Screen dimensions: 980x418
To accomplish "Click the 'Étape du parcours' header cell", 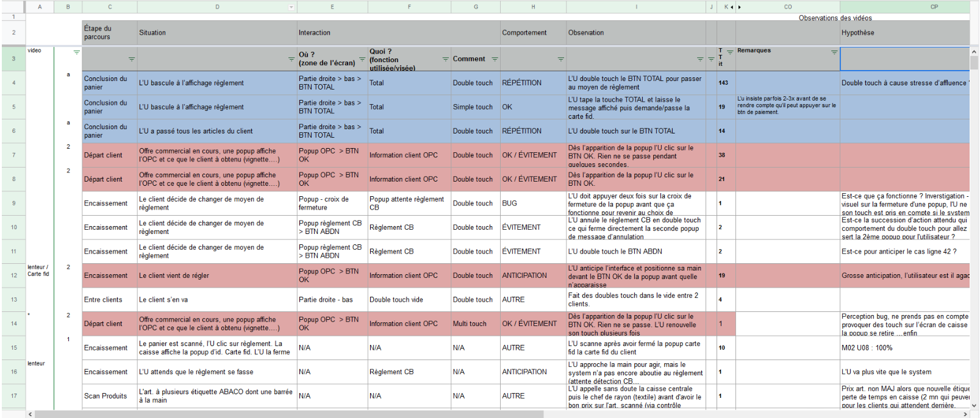I will tap(110, 33).
